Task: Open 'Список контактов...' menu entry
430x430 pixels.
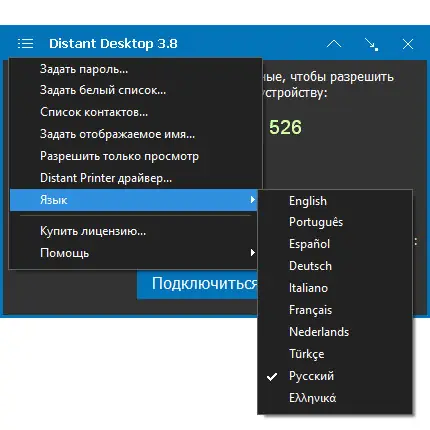Action: 133,112
